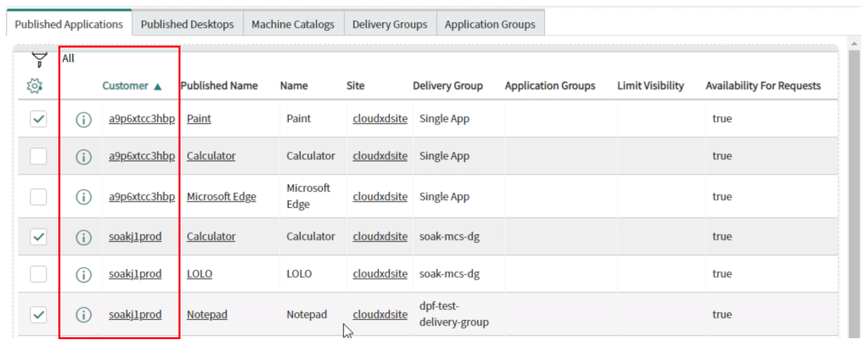Open the filter funnel icon
This screenshot has width=868, height=347.
coord(39,59)
